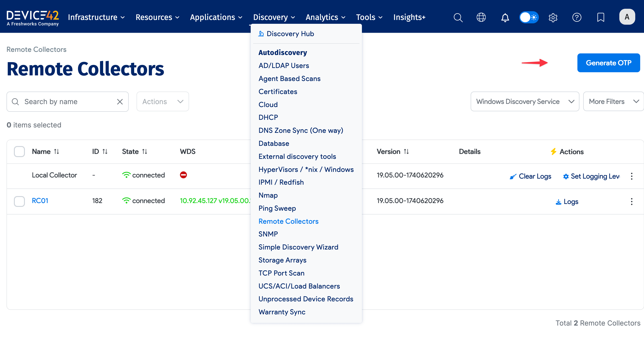Open the RC01 collector link
This screenshot has width=644, height=337.
click(40, 201)
